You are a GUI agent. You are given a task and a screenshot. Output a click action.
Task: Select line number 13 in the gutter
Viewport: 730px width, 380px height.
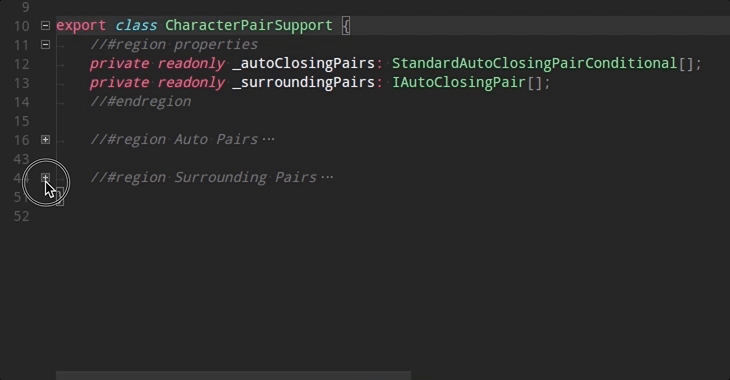pyautogui.click(x=21, y=83)
